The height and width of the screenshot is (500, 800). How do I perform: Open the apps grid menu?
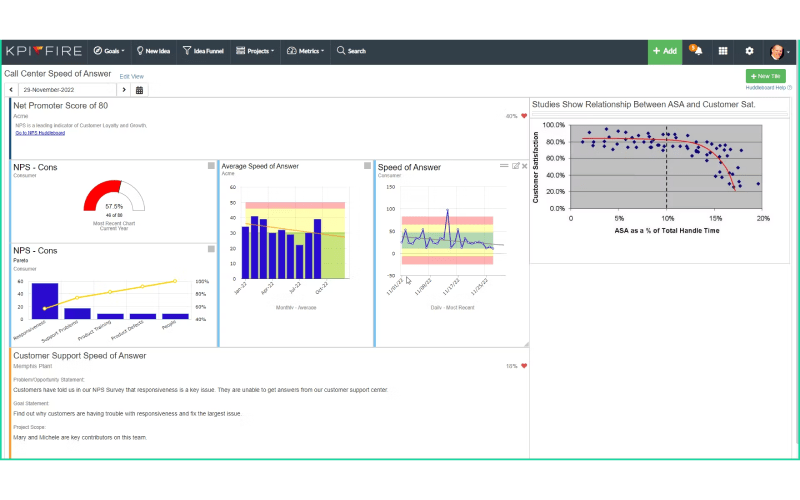(x=723, y=51)
